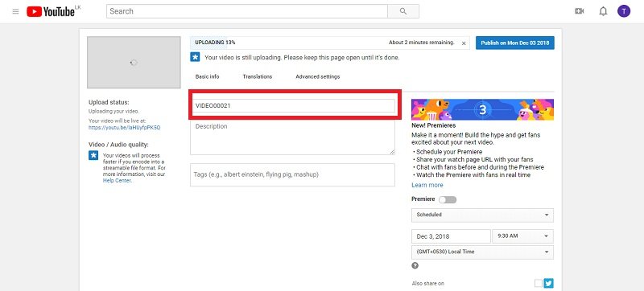Click the 'New! Premieres' heading
The height and width of the screenshot is (291, 644).
pos(433,125)
